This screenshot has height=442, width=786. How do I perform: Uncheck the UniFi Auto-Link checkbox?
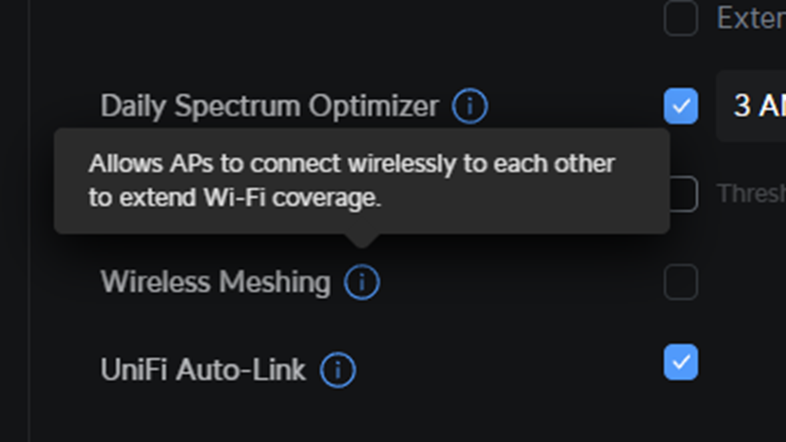(681, 362)
